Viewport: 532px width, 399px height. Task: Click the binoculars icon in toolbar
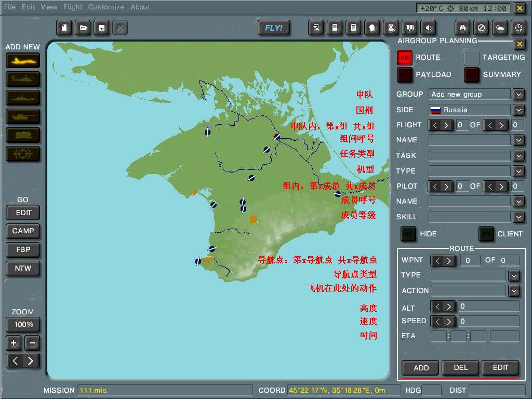click(x=462, y=28)
